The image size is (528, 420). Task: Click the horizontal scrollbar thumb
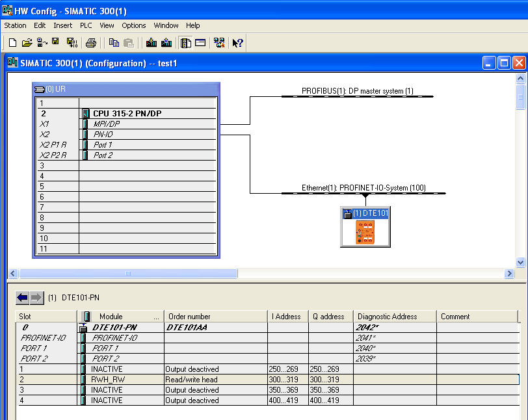click(x=128, y=274)
